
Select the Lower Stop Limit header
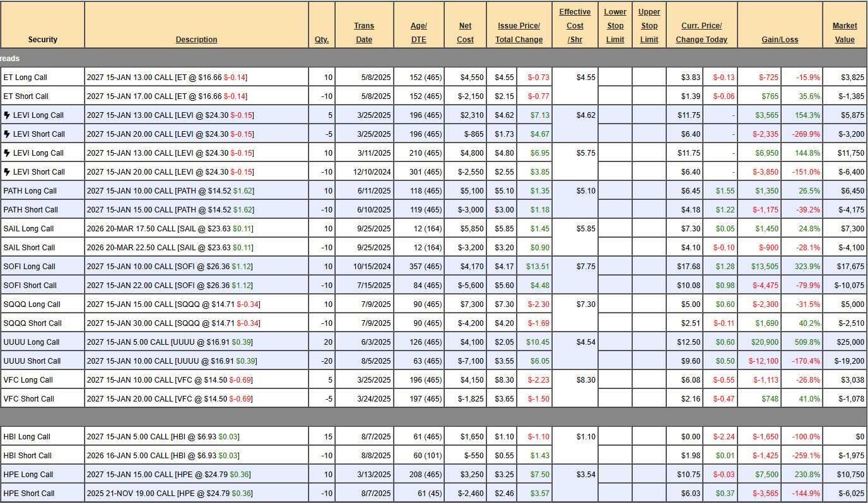tap(615, 26)
